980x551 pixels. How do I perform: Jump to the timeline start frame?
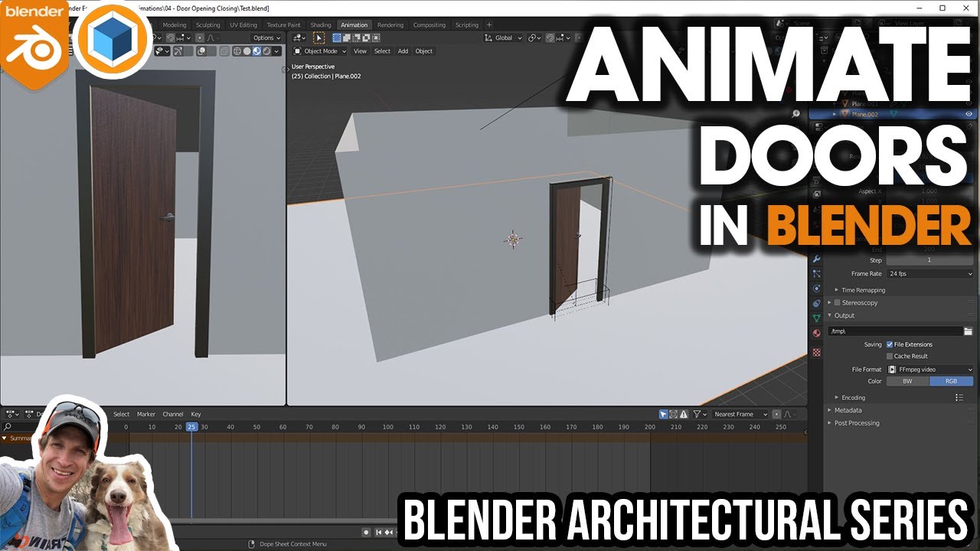[x=379, y=532]
